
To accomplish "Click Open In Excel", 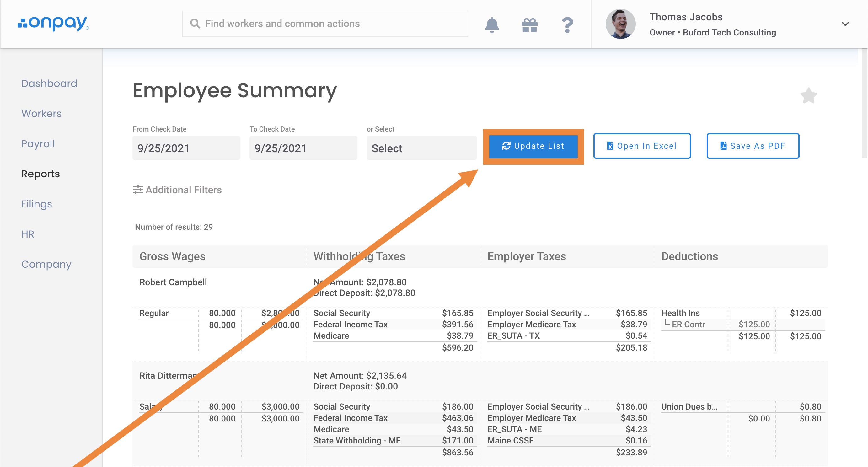I will [x=642, y=146].
